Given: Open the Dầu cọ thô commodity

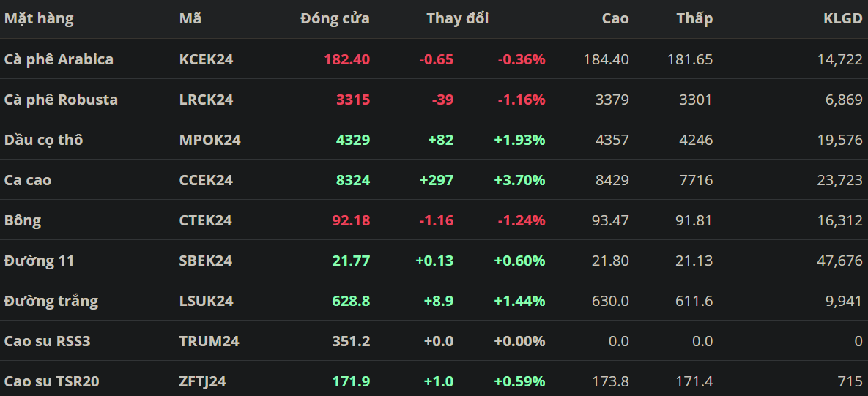Looking at the screenshot, I should pyautogui.click(x=43, y=140).
